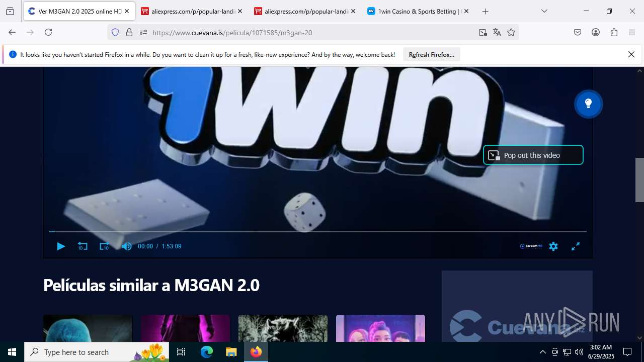This screenshot has width=644, height=362.
Task: Open a new browser tab
Action: tap(485, 11)
